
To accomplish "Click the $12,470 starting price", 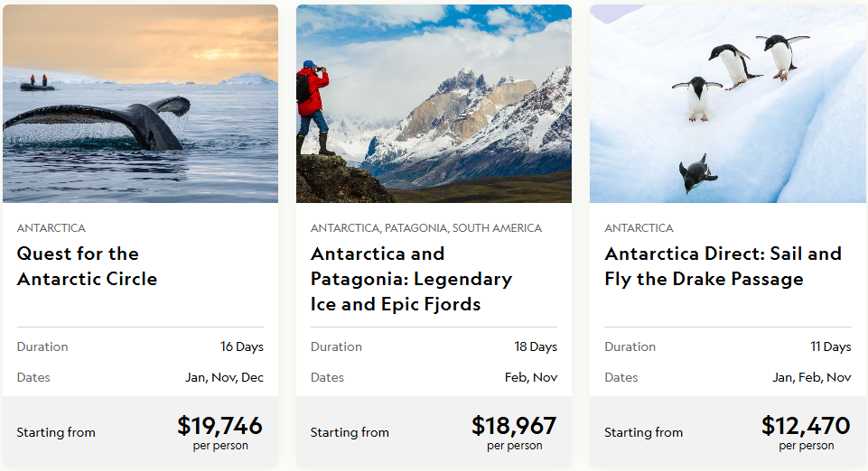I will 806,426.
